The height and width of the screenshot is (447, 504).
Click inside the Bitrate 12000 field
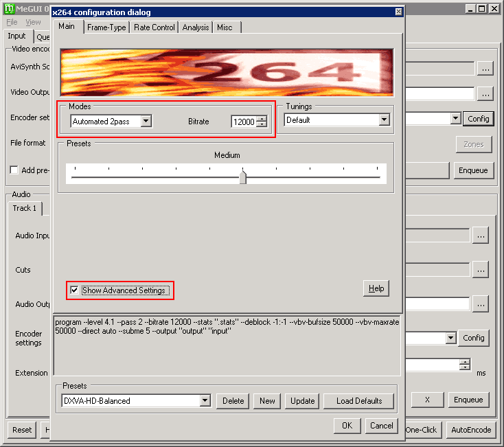tap(244, 122)
